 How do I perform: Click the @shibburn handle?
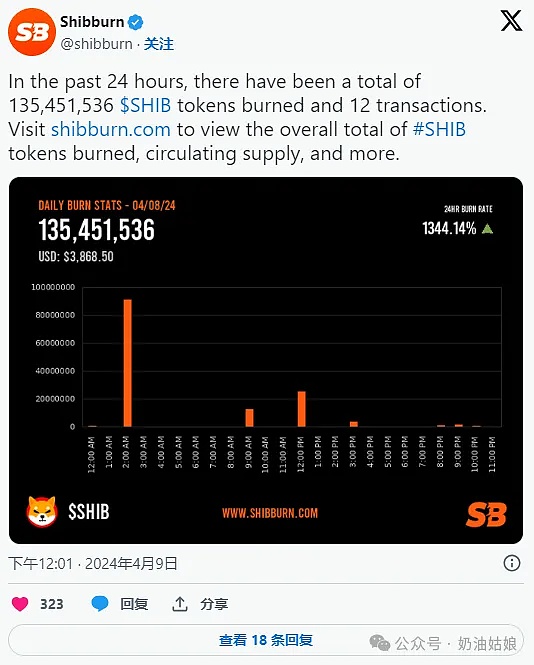pos(96,44)
